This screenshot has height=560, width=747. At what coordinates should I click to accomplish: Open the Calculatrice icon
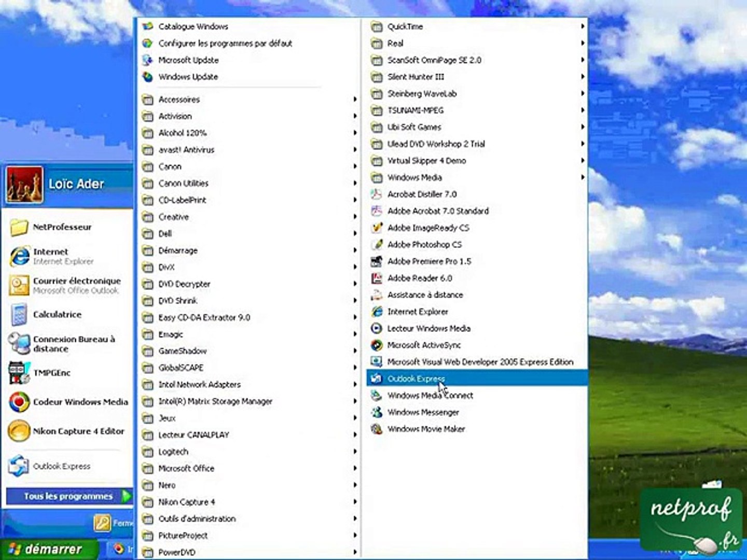click(19, 314)
